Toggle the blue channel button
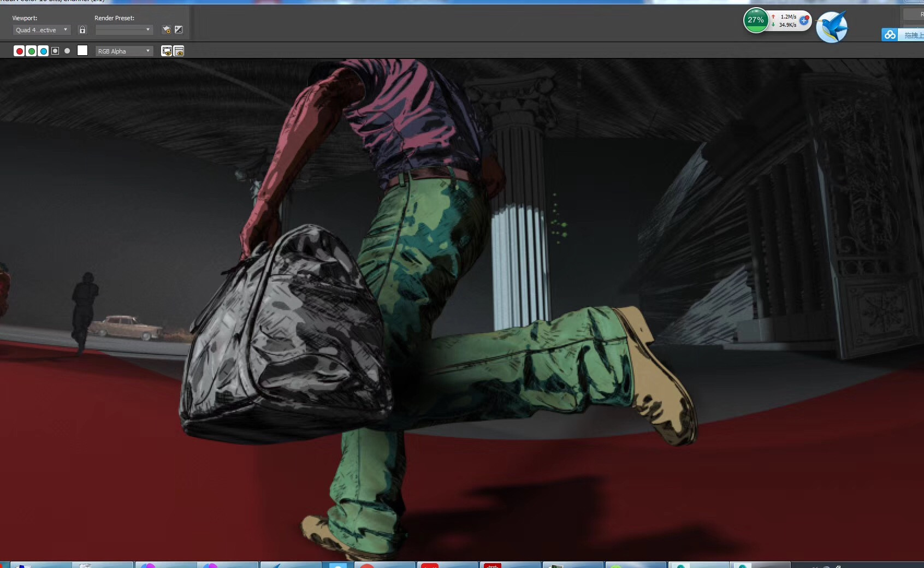The height and width of the screenshot is (568, 924). 43,51
